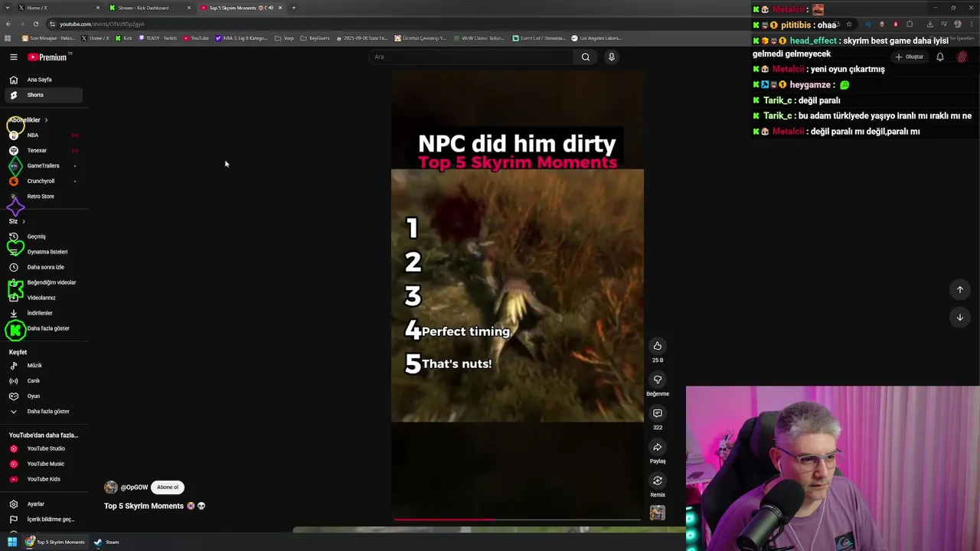Open the WoW Classic Tailor bookmark
This screenshot has height=551, width=980.
(479, 38)
